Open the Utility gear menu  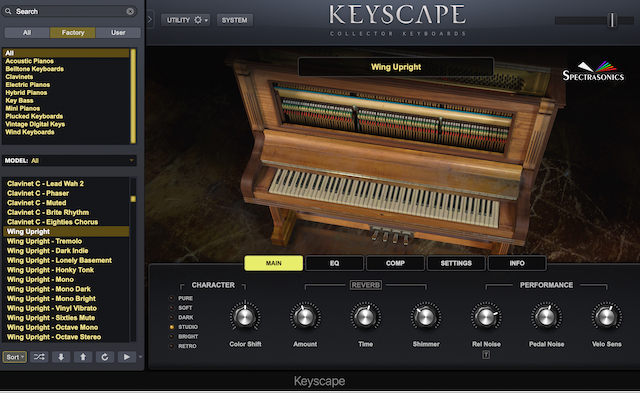186,20
